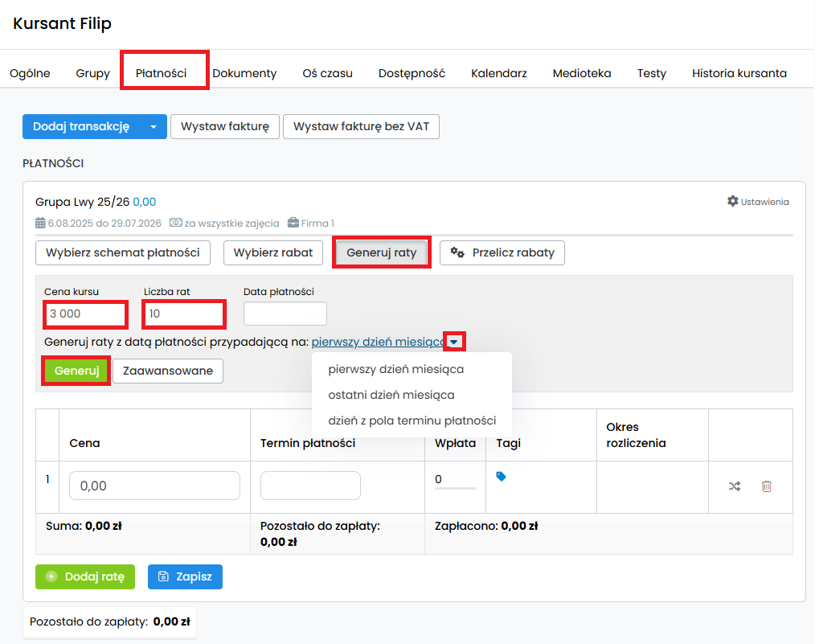Save installments with the Zapisz button
The image size is (815, 644).
click(185, 576)
